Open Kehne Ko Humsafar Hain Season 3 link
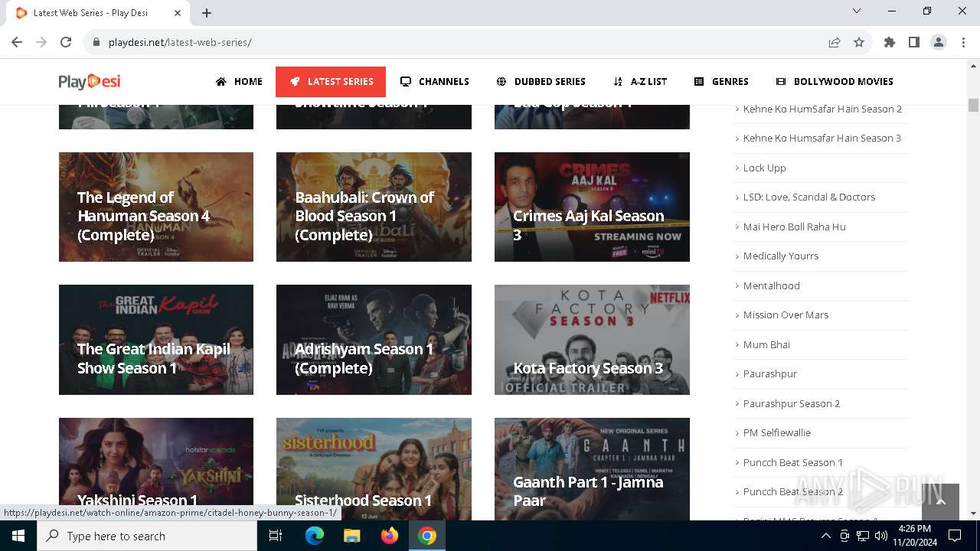 point(822,138)
